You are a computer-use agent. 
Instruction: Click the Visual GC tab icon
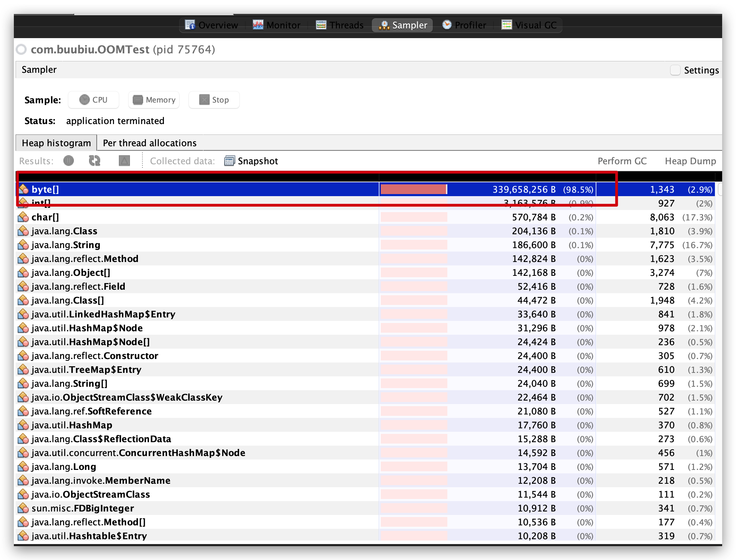coord(507,25)
